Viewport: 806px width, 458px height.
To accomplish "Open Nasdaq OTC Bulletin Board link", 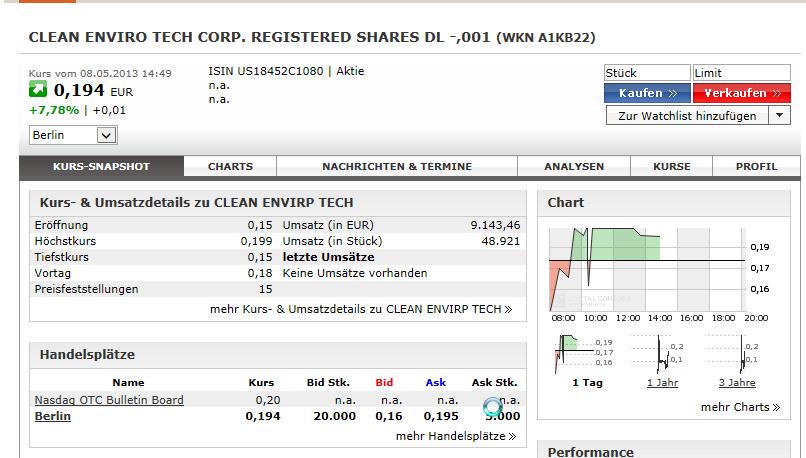I will pos(109,400).
